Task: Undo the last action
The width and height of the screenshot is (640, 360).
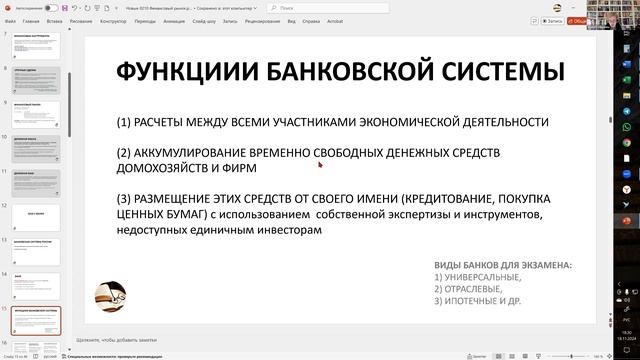Action: 74,8
